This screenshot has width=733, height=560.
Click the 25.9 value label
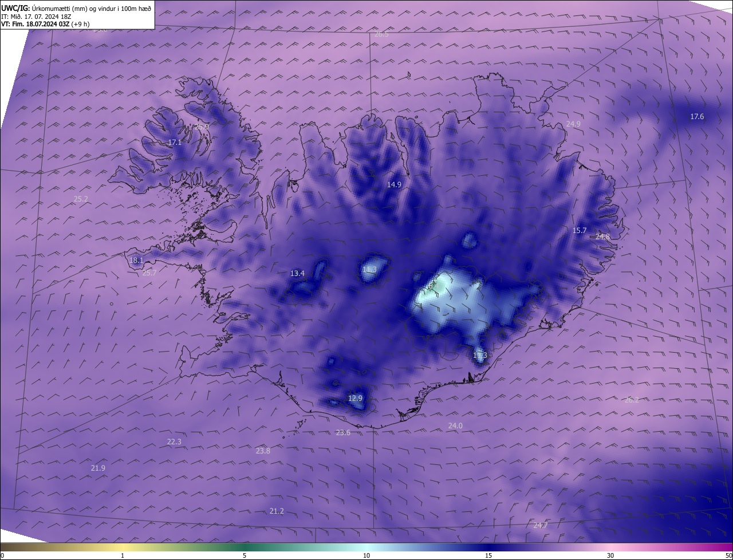pos(202,127)
